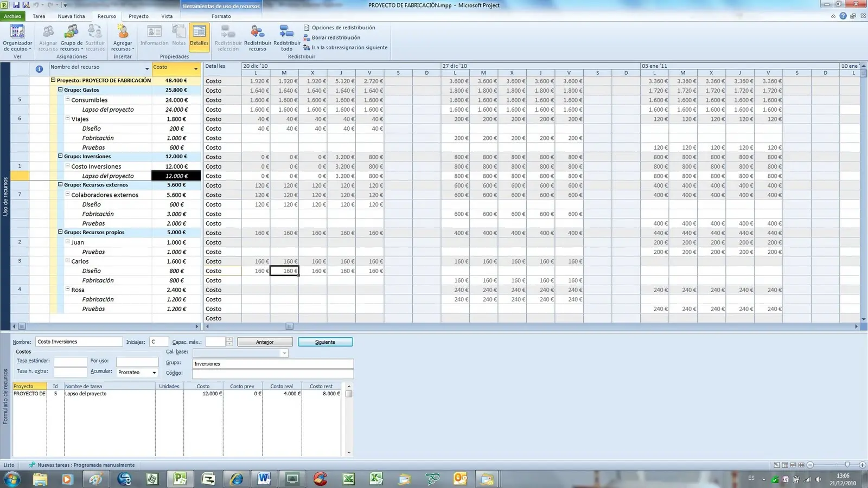
Task: Click the Redistribuir selección icon
Action: click(228, 38)
